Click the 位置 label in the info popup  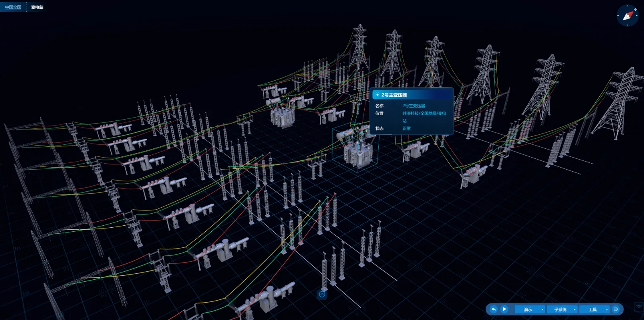tap(380, 113)
